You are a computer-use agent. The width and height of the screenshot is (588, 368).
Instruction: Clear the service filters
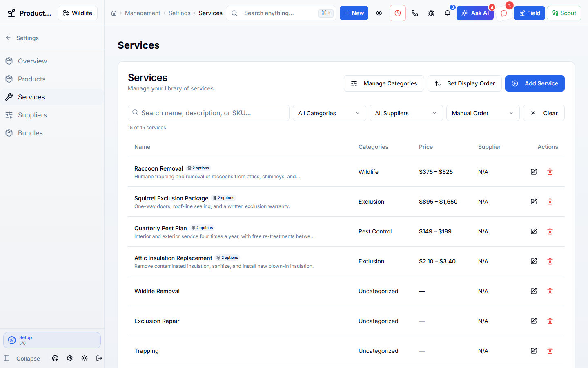tap(544, 113)
